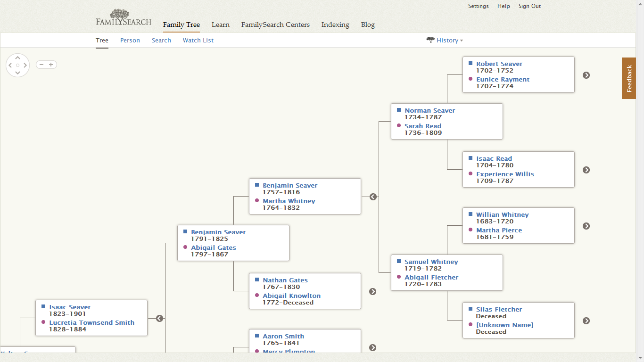The width and height of the screenshot is (644, 362).
Task: Expand ancestors of Nathan Gates and Abigail Knowlton
Action: click(x=372, y=291)
